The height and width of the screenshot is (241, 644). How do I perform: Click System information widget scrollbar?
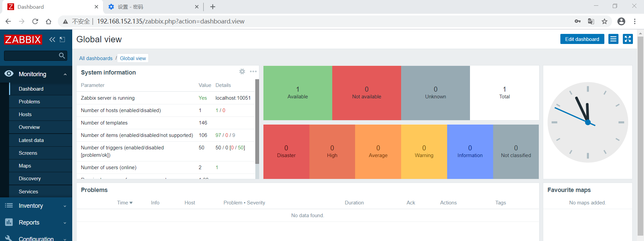click(257, 122)
